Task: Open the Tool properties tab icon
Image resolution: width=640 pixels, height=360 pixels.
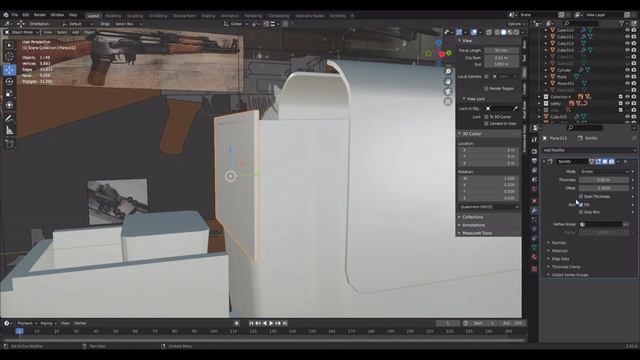Action: (534, 140)
